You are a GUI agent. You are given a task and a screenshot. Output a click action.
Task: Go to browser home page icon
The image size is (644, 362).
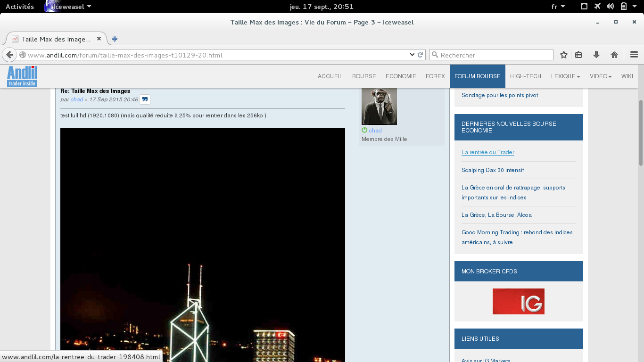(x=614, y=55)
